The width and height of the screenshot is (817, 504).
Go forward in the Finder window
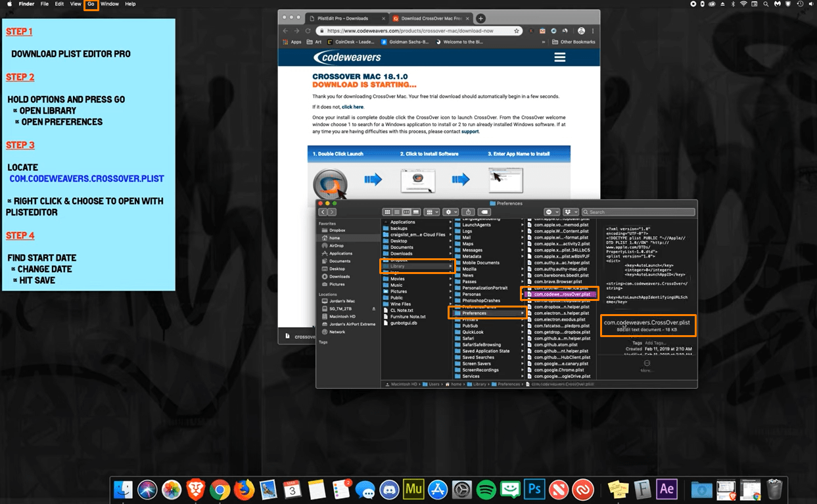coord(332,212)
